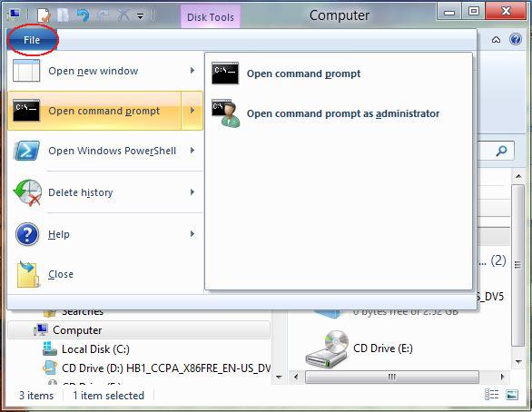Click the Close folder icon

click(28, 274)
